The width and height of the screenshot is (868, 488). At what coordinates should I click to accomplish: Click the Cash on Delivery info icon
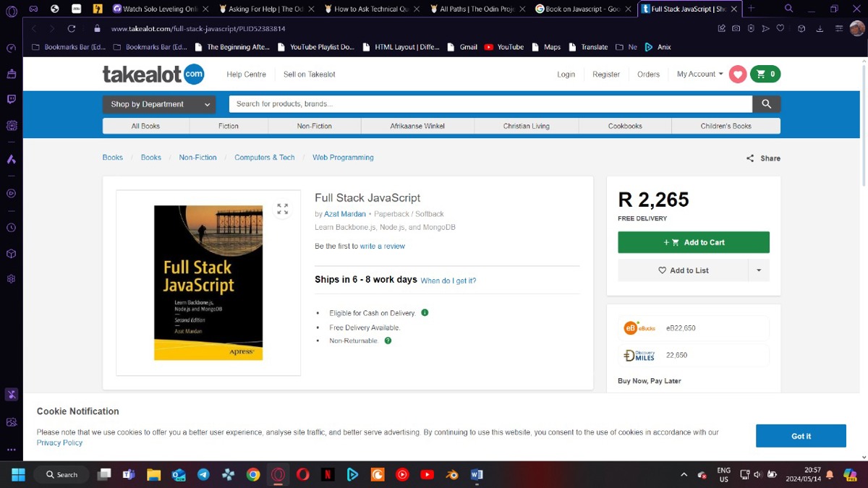425,313
